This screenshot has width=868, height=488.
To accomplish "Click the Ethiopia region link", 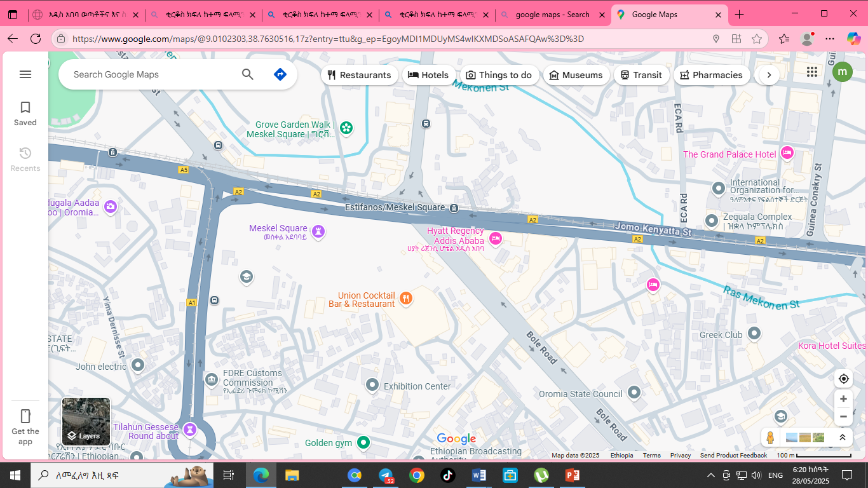I will (621, 455).
